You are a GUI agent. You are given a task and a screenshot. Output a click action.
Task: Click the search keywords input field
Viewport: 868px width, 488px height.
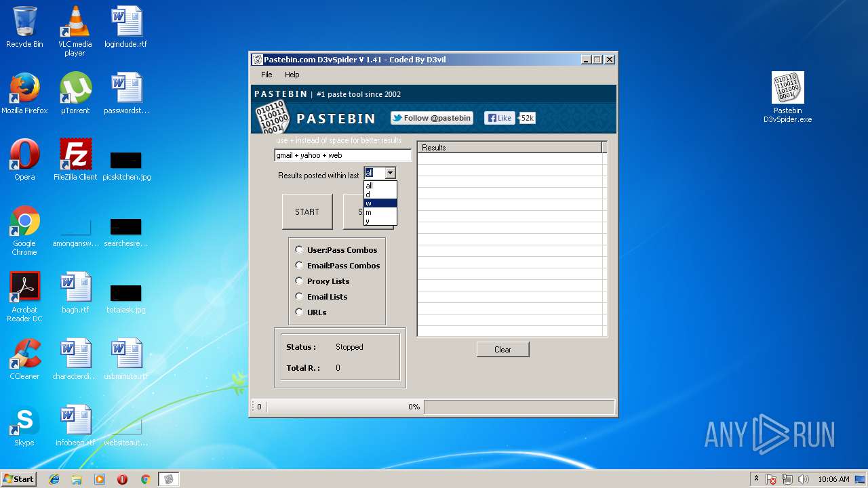click(342, 155)
